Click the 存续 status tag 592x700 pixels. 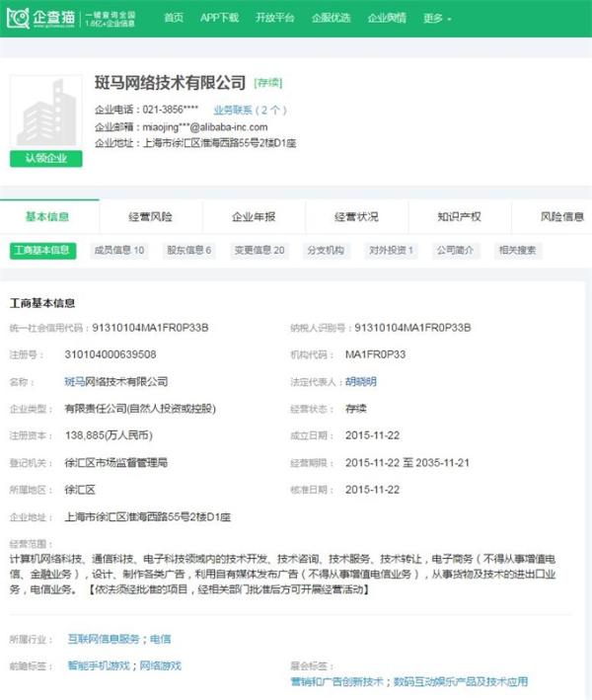268,83
